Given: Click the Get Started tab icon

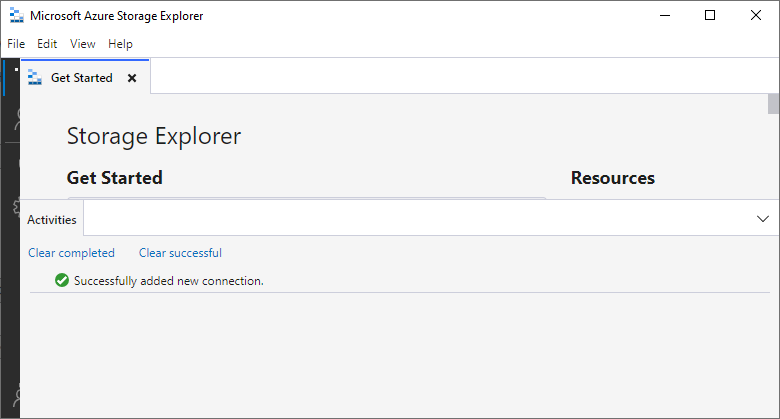Looking at the screenshot, I should click(36, 78).
